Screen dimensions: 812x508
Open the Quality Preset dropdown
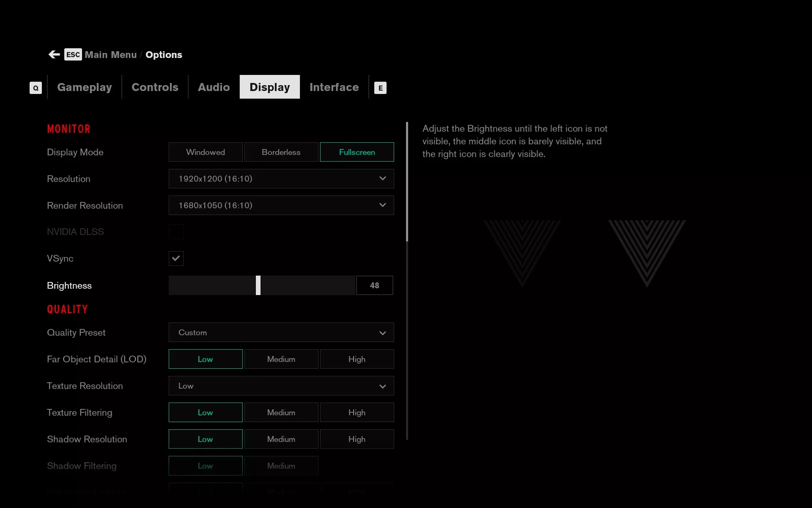(x=281, y=332)
